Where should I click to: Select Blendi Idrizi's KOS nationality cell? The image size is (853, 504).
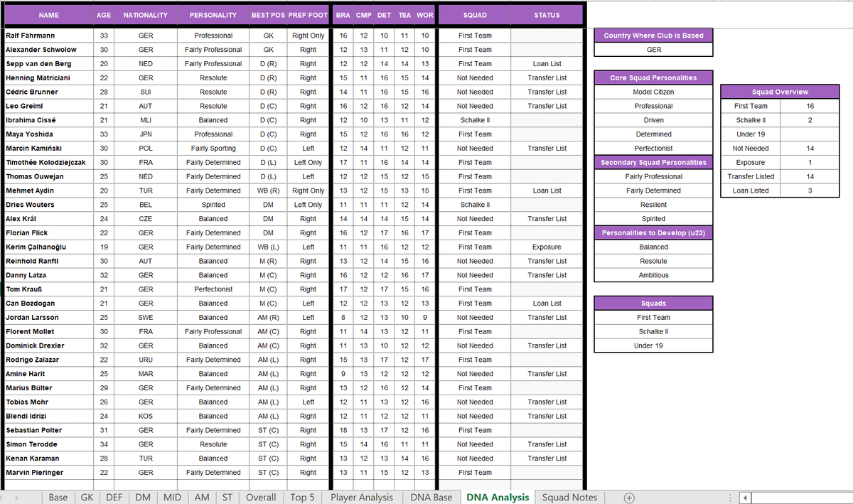pos(146,416)
